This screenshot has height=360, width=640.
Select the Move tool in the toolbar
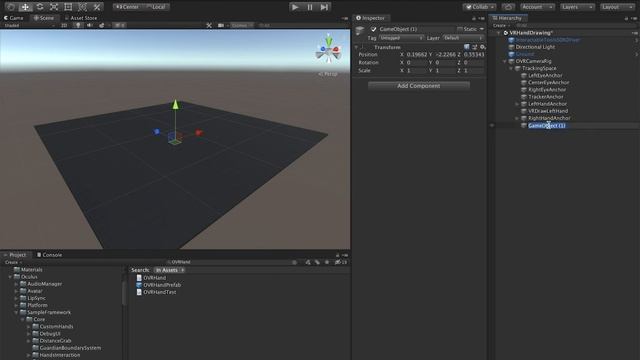coord(25,7)
